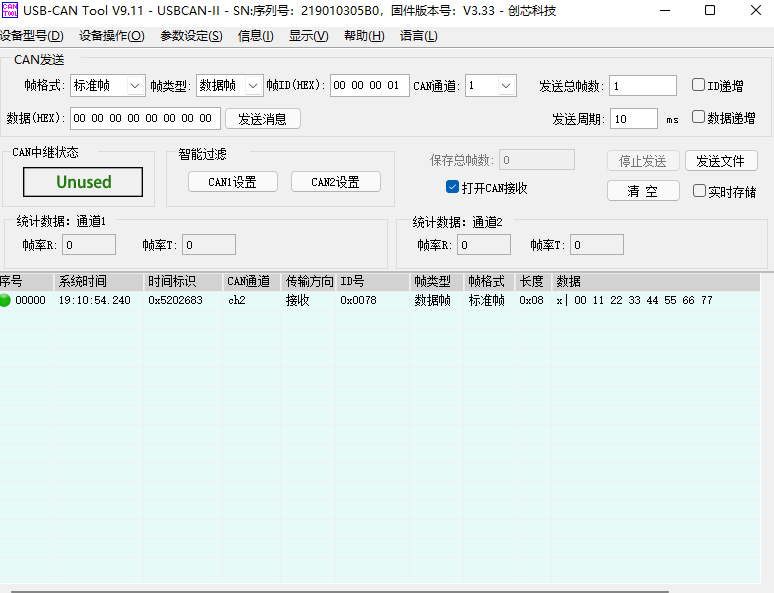Click the 时间标识 column header

click(183, 282)
